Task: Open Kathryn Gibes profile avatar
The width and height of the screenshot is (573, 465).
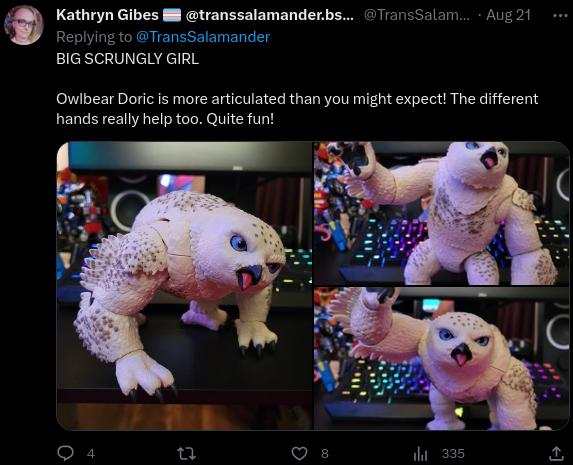Action: pos(24,25)
